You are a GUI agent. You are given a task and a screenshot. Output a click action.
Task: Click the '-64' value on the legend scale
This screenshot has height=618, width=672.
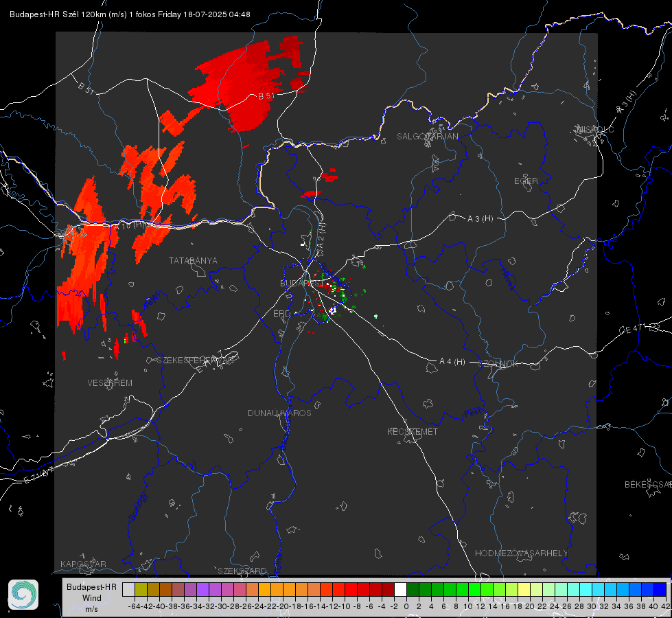point(135,606)
